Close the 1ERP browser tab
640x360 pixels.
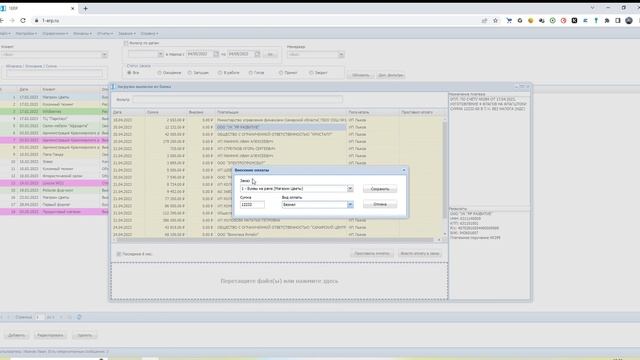click(x=73, y=8)
